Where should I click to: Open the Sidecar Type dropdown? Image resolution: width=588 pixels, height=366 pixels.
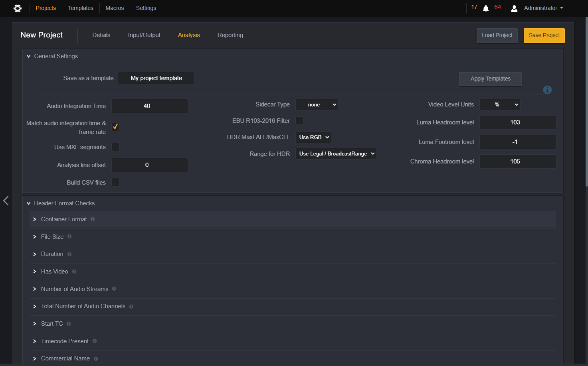pyautogui.click(x=317, y=105)
